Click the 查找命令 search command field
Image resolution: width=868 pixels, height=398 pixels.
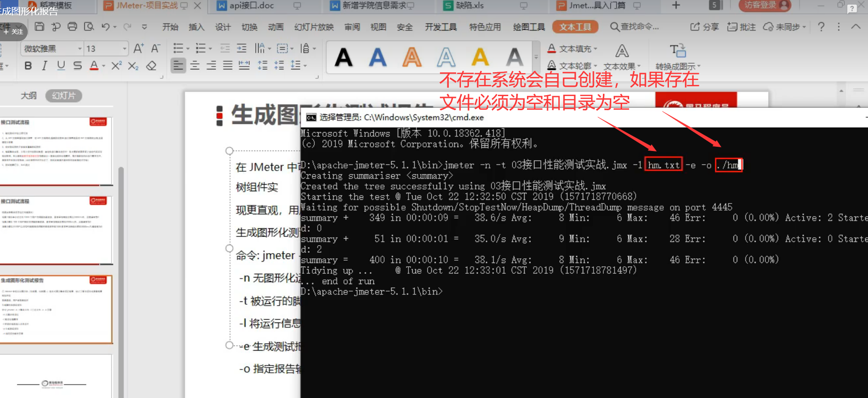click(x=635, y=27)
